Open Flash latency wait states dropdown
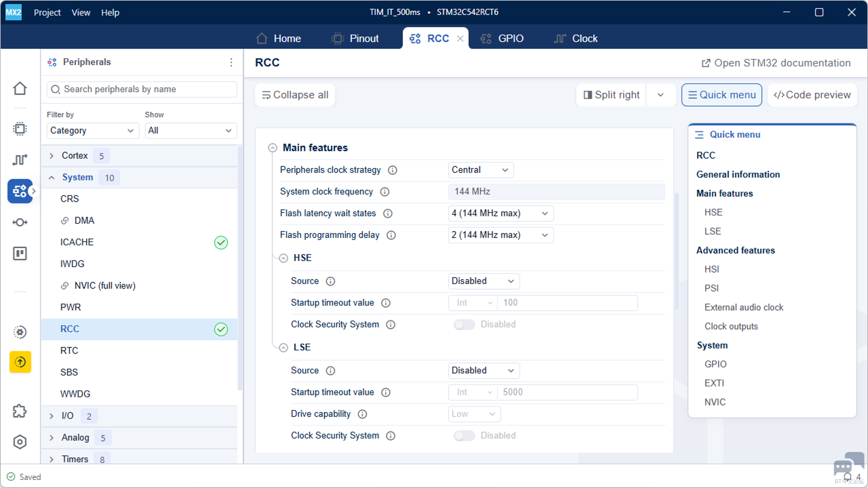 pyautogui.click(x=500, y=213)
